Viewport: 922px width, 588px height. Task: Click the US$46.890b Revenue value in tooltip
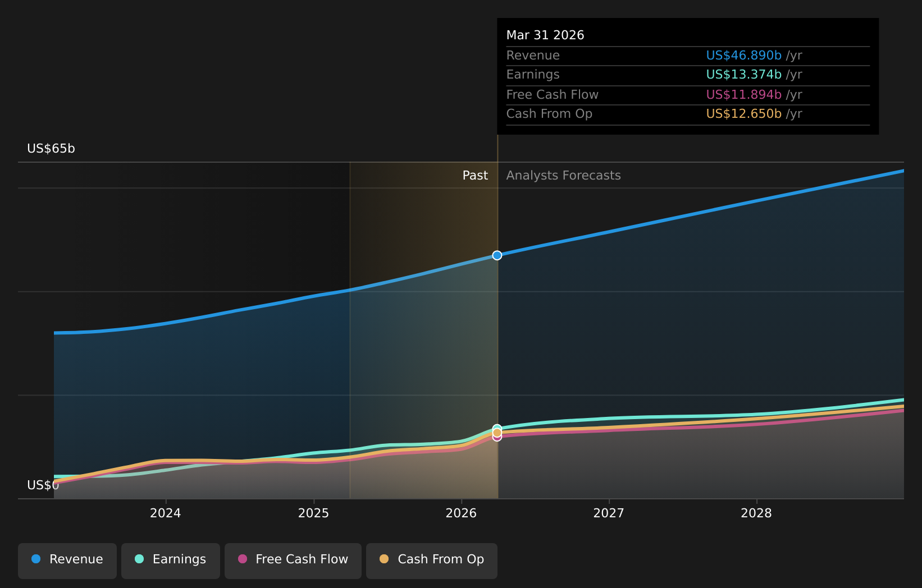[743, 56]
